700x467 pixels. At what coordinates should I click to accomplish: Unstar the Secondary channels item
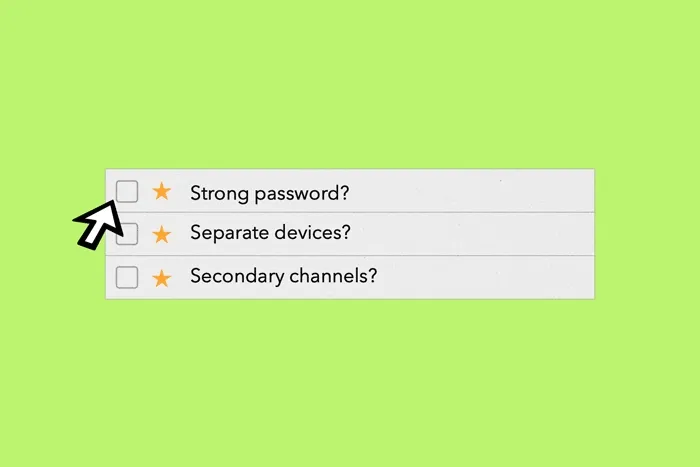[161, 278]
